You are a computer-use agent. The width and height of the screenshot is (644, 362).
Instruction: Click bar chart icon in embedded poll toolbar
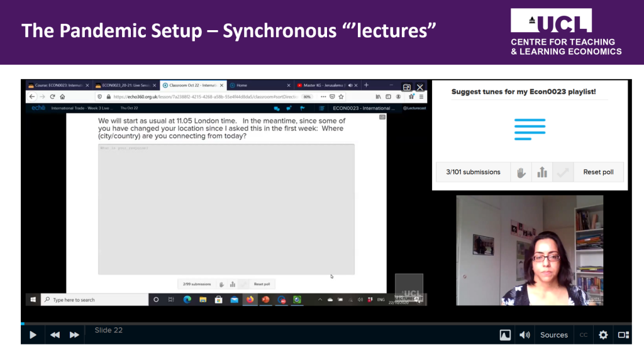[233, 284]
